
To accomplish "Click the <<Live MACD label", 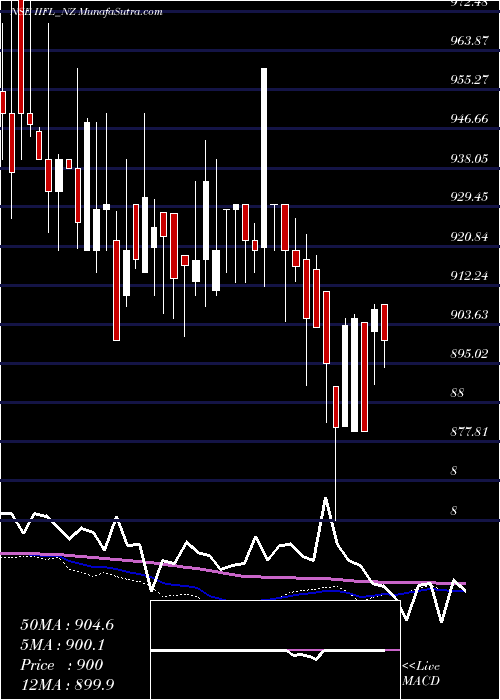I will [421, 674].
